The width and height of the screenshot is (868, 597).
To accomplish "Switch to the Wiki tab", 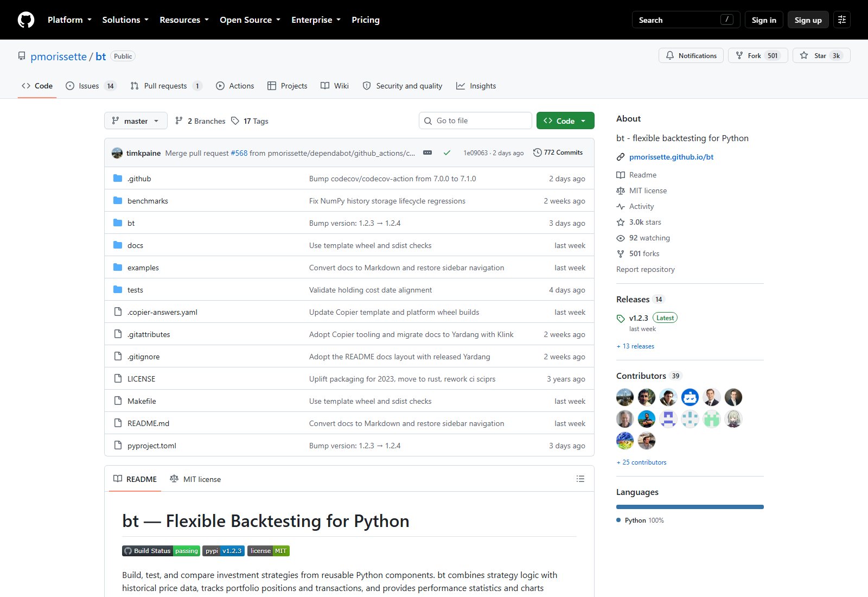I will pyautogui.click(x=335, y=86).
